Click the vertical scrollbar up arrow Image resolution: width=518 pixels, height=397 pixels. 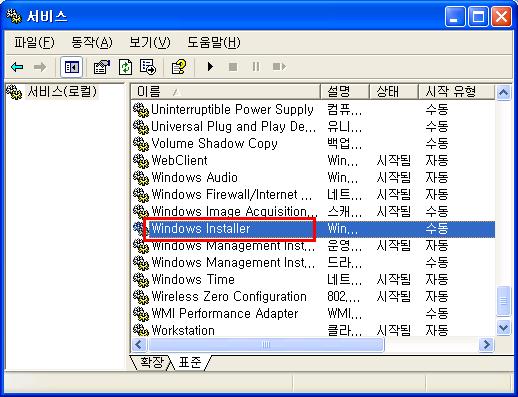click(503, 93)
